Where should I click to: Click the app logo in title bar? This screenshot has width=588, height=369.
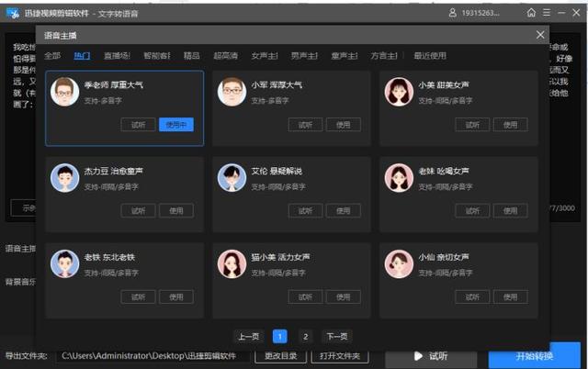[x=13, y=14]
